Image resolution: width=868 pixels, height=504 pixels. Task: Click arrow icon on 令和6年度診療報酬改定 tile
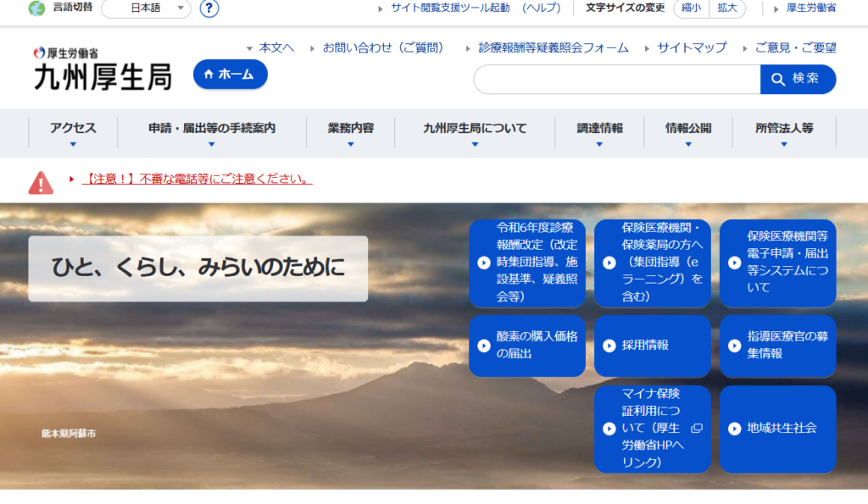click(484, 263)
